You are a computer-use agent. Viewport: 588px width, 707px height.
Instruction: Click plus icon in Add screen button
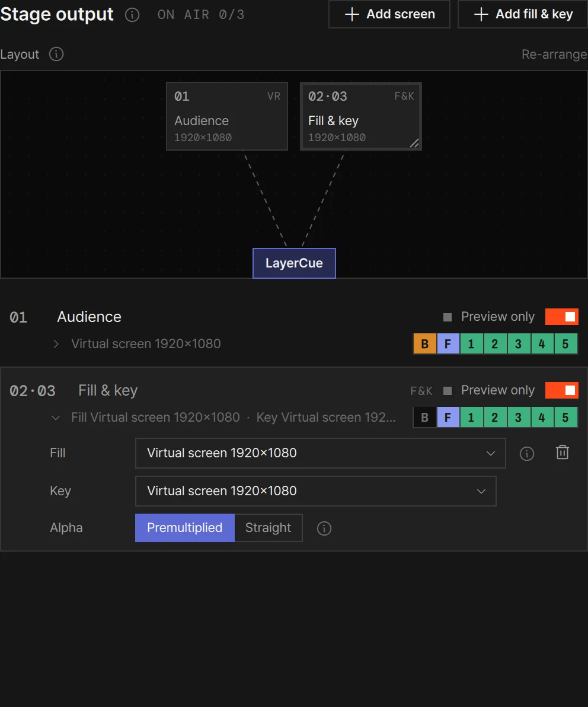coord(352,14)
